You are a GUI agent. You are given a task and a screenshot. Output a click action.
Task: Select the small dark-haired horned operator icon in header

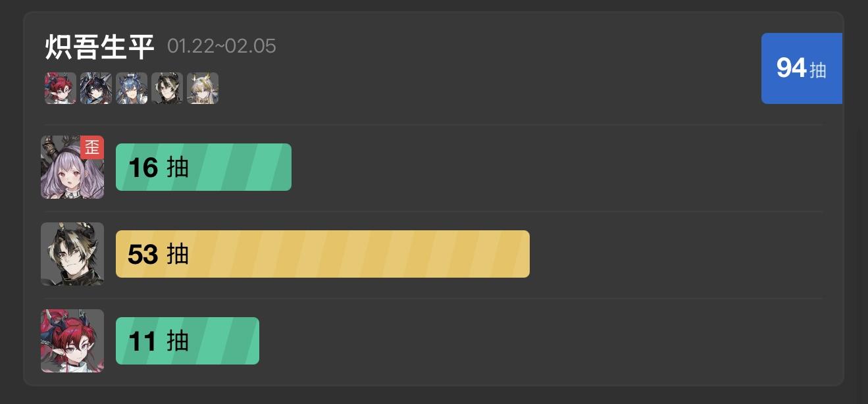(167, 88)
